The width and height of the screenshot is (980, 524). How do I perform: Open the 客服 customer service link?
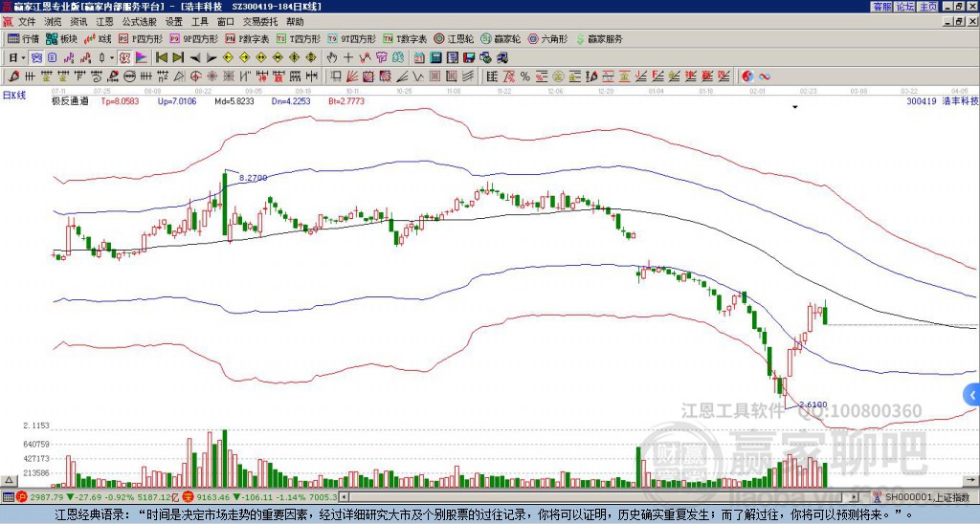[x=882, y=7]
